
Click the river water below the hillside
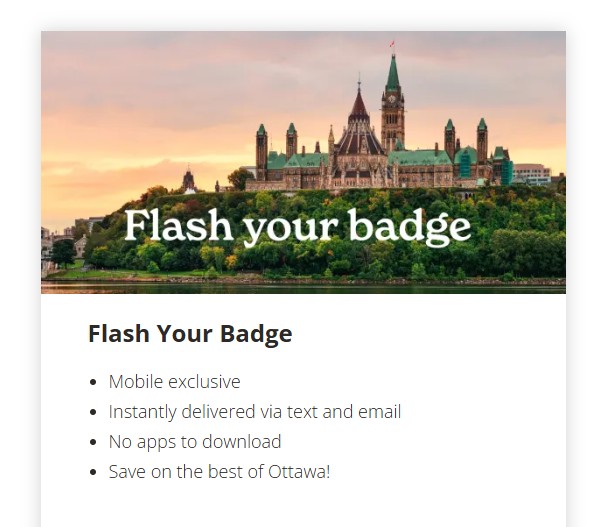click(x=300, y=288)
